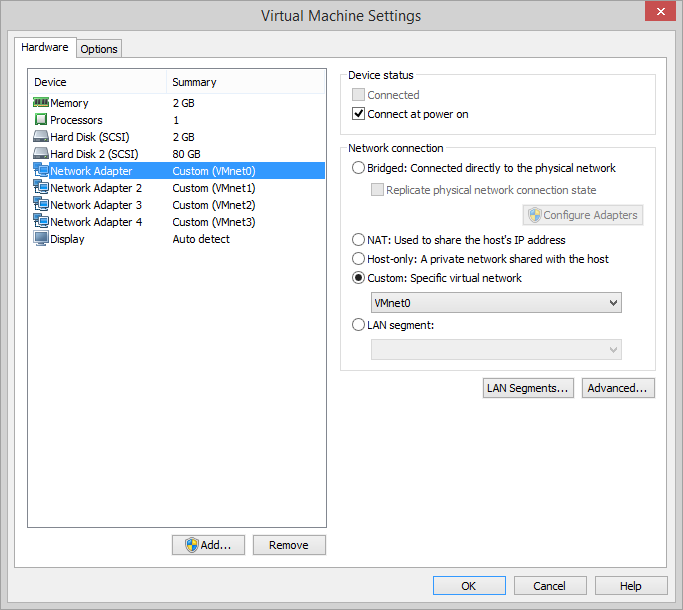This screenshot has height=610, width=683.
Task: Click the Processors device icon
Action: click(41, 120)
